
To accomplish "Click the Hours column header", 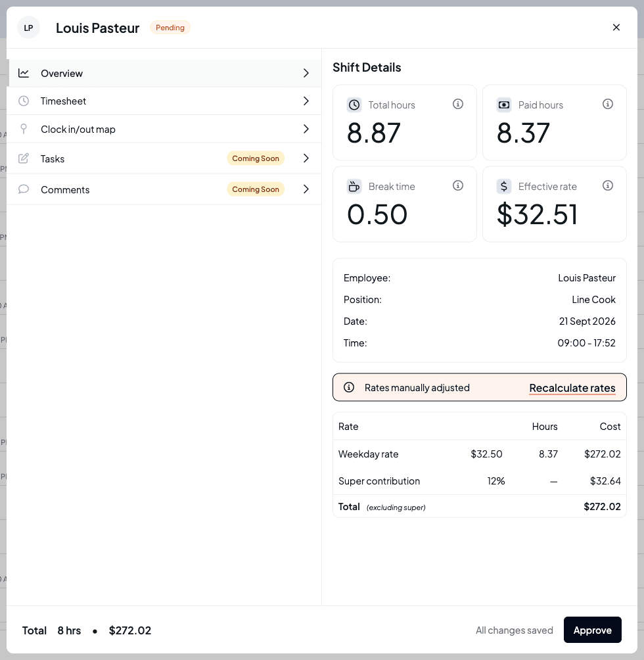I will point(545,427).
